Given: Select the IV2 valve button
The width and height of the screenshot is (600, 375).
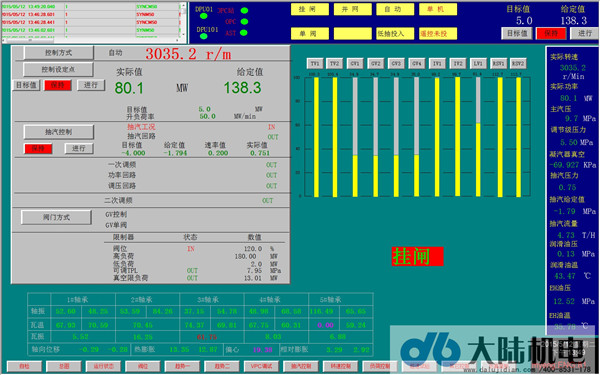Looking at the screenshot, I should [x=458, y=64].
